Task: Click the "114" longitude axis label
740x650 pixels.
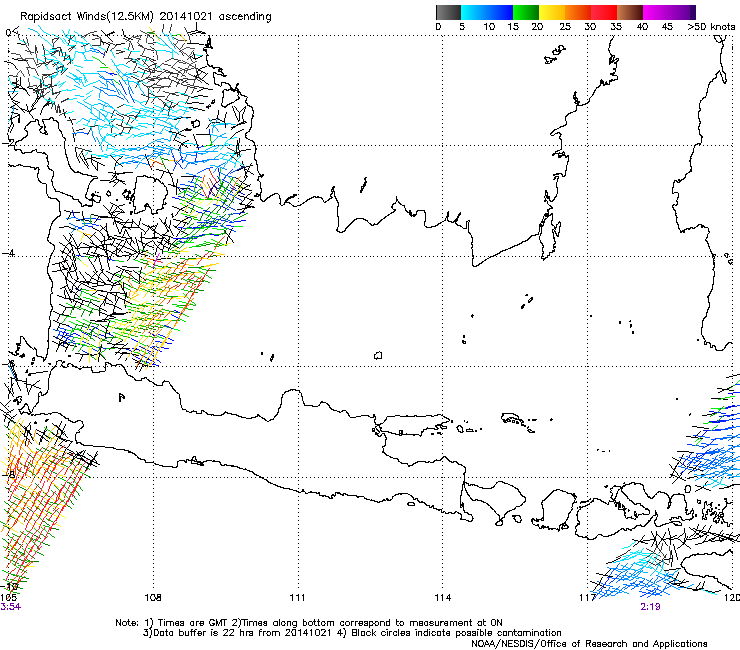Action: click(443, 598)
